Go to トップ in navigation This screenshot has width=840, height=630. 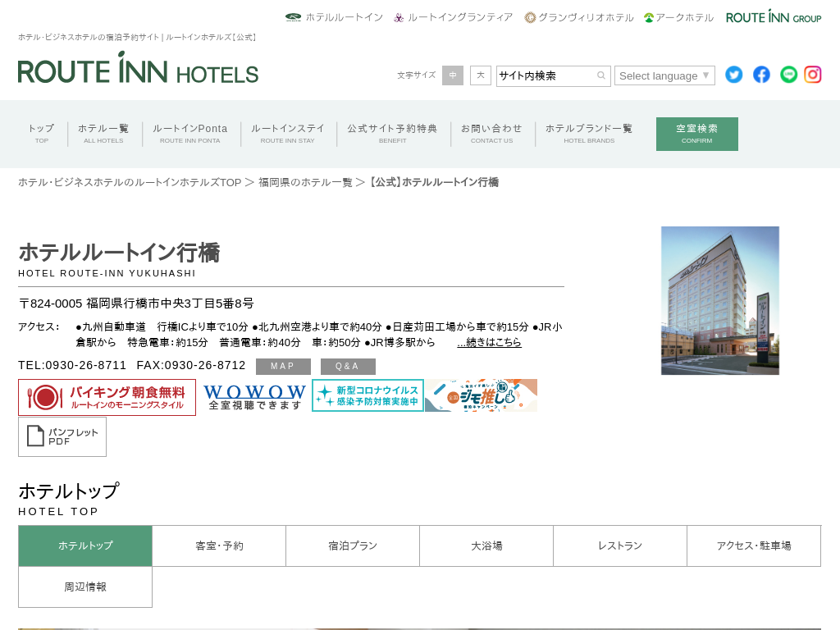[x=41, y=134]
